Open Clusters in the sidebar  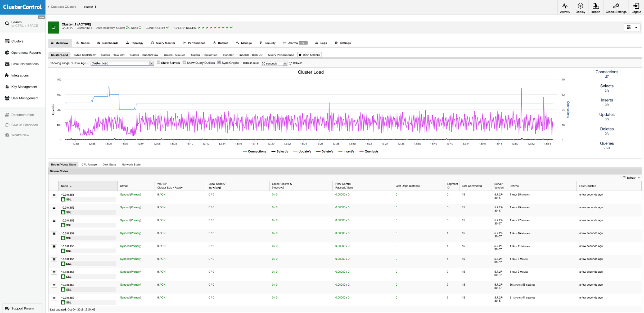[x=17, y=41]
